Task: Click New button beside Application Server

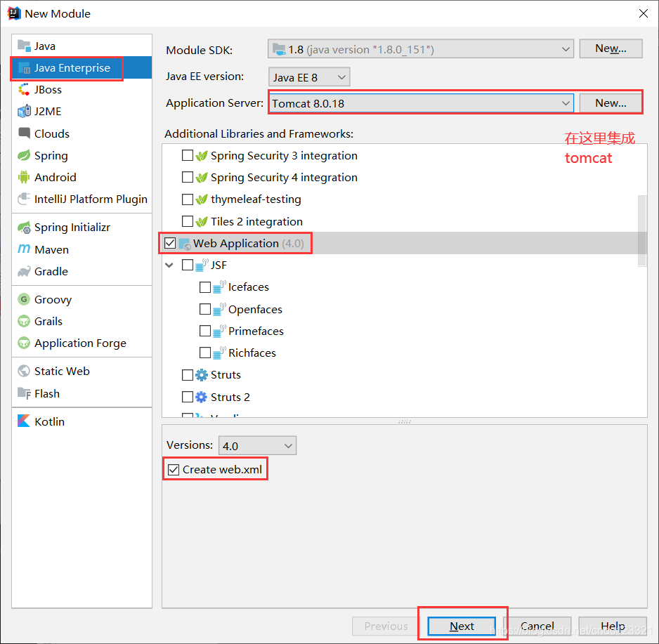Action: click(x=611, y=103)
